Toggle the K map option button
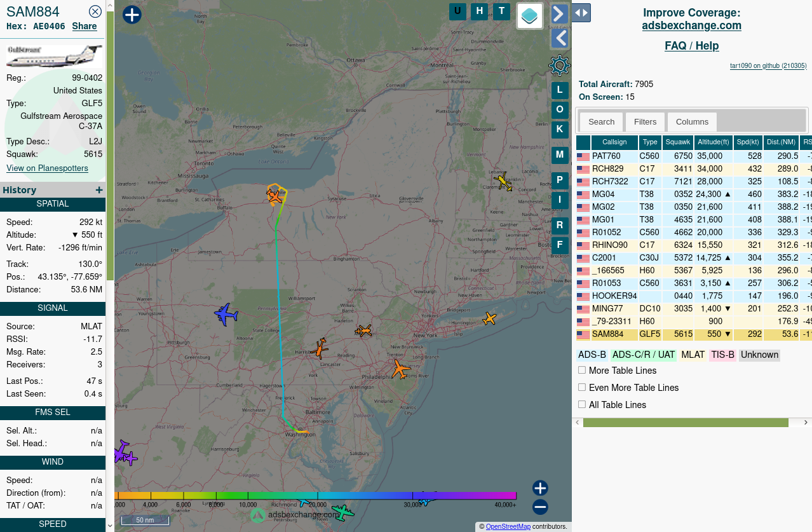Image resolution: width=812 pixels, height=532 pixels. coord(560,129)
